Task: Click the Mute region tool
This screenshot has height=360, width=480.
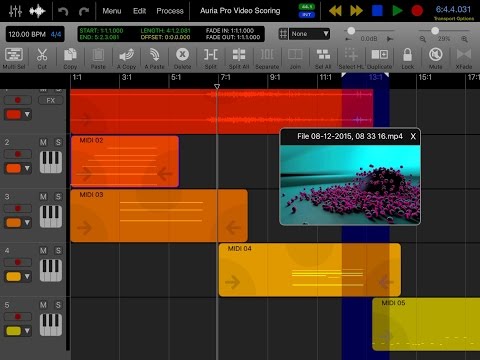Action: pos(435,58)
